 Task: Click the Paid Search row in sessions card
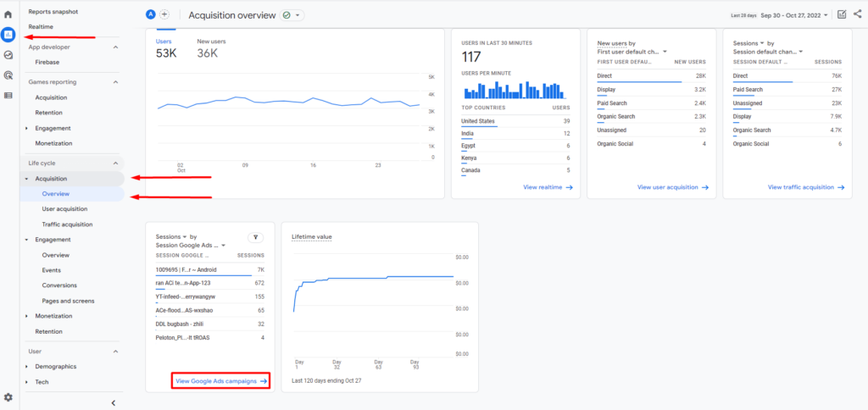coord(787,90)
